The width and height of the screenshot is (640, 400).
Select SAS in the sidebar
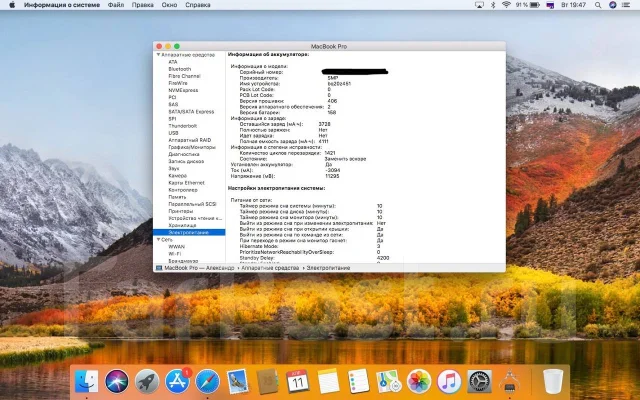coord(173,104)
